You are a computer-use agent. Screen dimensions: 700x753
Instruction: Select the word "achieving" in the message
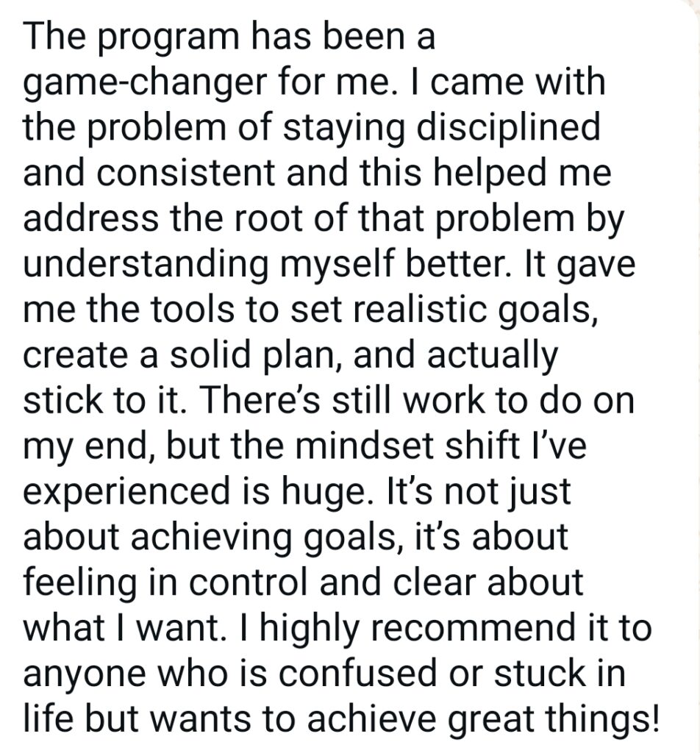tap(211, 537)
